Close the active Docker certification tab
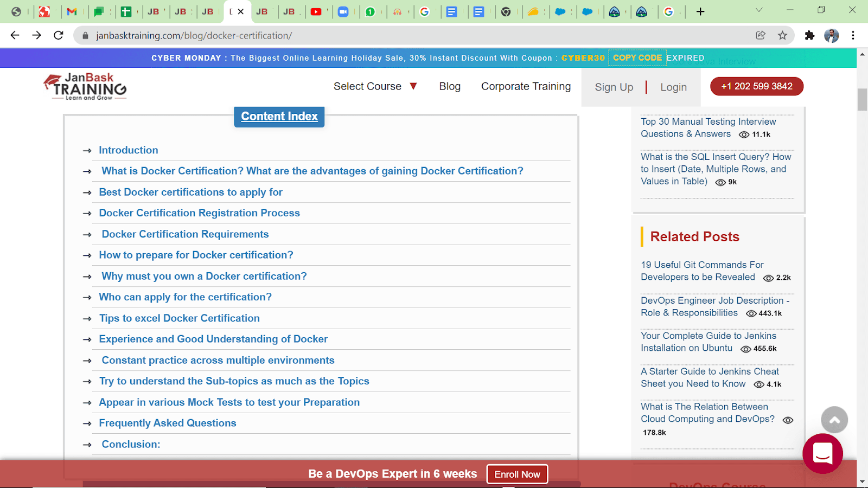Screen dimensions: 868x488 pyautogui.click(x=241, y=11)
